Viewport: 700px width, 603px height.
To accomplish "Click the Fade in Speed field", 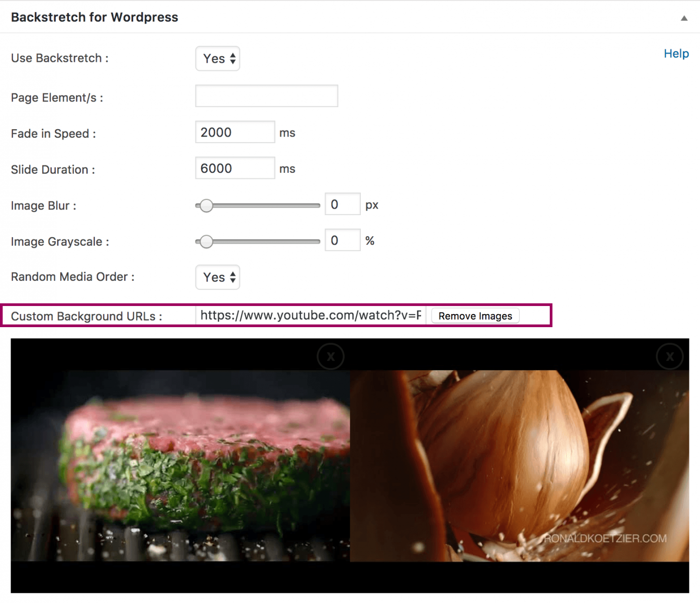I will [x=235, y=132].
